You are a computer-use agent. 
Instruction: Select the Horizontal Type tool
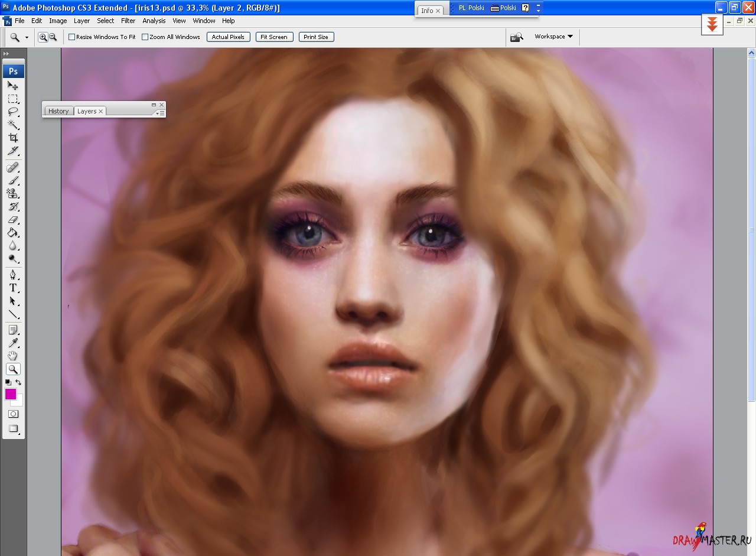pos(13,288)
